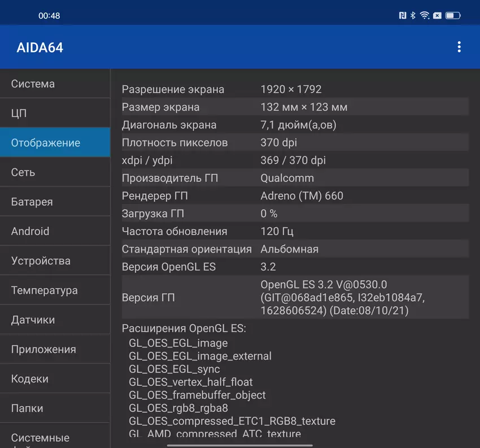This screenshot has width=480, height=448.
Task: Go to the Сеть section
Action: (x=55, y=172)
